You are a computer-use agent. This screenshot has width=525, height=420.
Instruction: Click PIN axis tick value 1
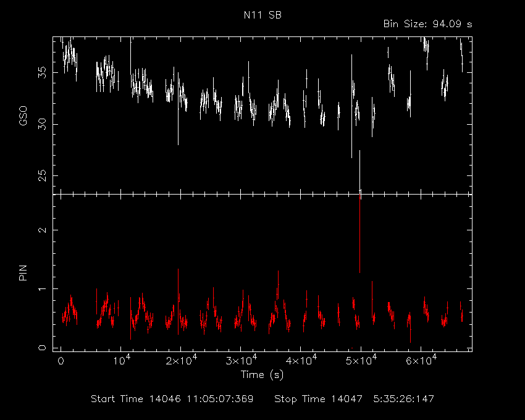42,288
